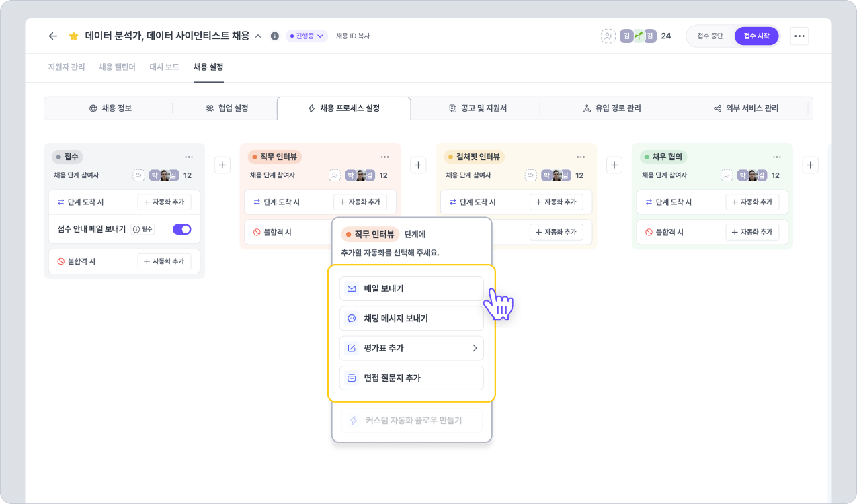This screenshot has width=857, height=504.
Task: Open the 협업 설정 tab
Action: [227, 108]
